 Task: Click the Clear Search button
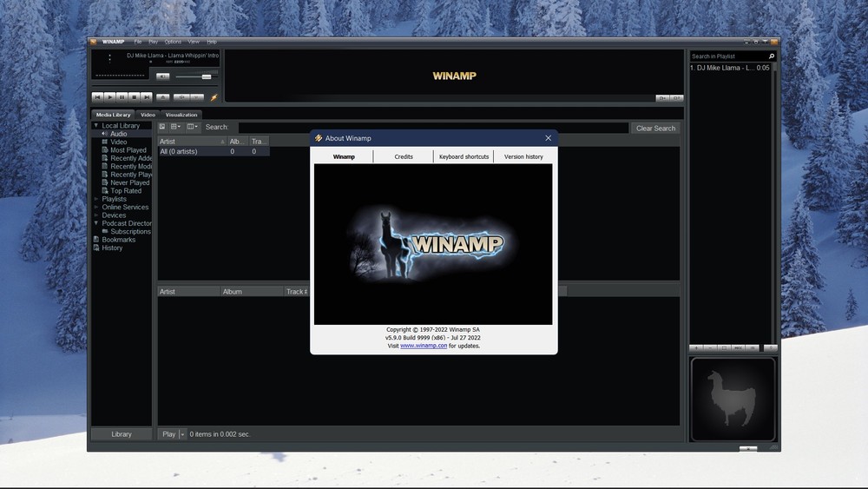[655, 129]
